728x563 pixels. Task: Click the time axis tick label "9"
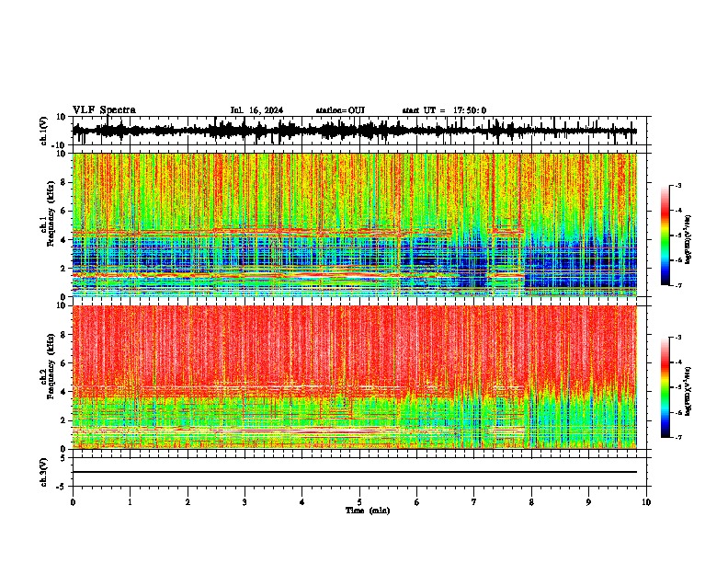point(588,502)
